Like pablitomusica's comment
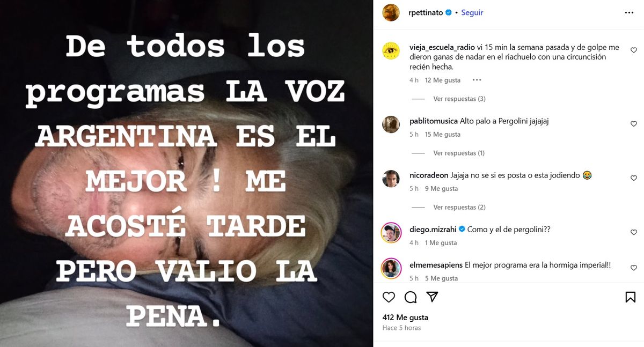This screenshot has height=347, width=644. click(x=633, y=124)
